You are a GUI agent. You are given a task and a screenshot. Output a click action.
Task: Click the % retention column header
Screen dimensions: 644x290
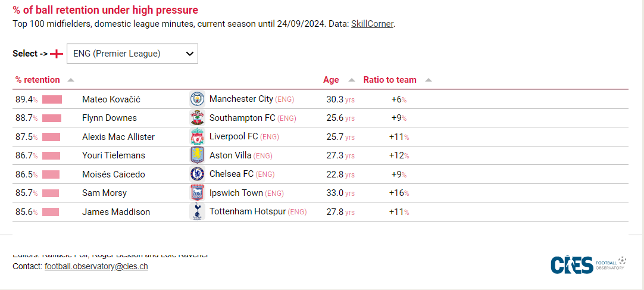tap(37, 80)
